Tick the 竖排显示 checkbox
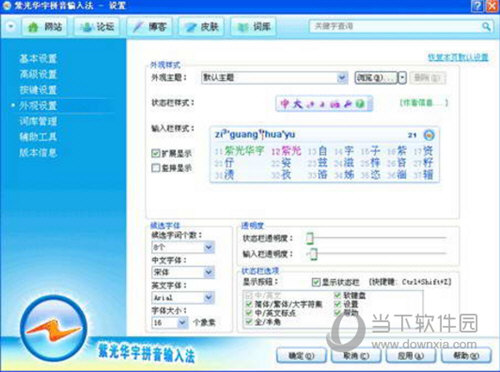This screenshot has width=500, height=372. tap(156, 168)
